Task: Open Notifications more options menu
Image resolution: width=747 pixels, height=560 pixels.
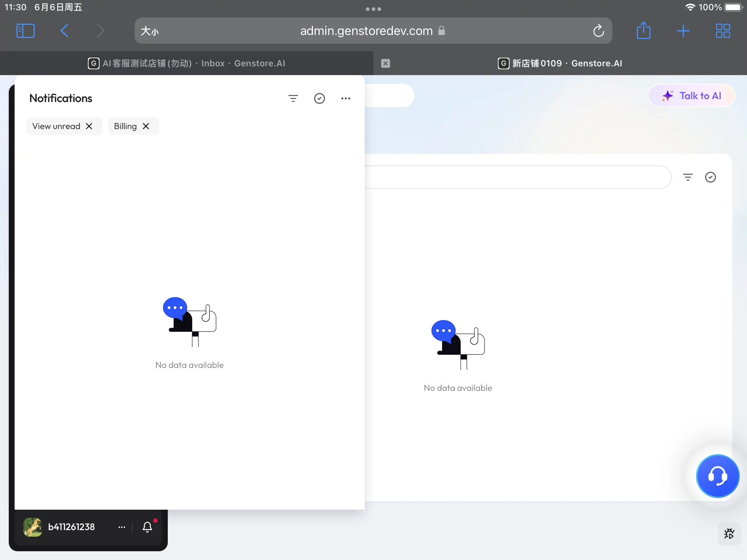Action: (346, 98)
